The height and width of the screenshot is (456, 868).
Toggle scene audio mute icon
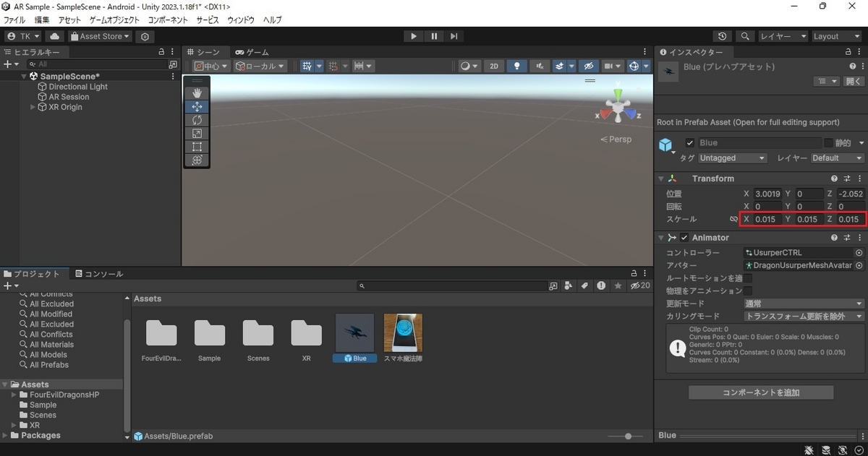coord(539,66)
